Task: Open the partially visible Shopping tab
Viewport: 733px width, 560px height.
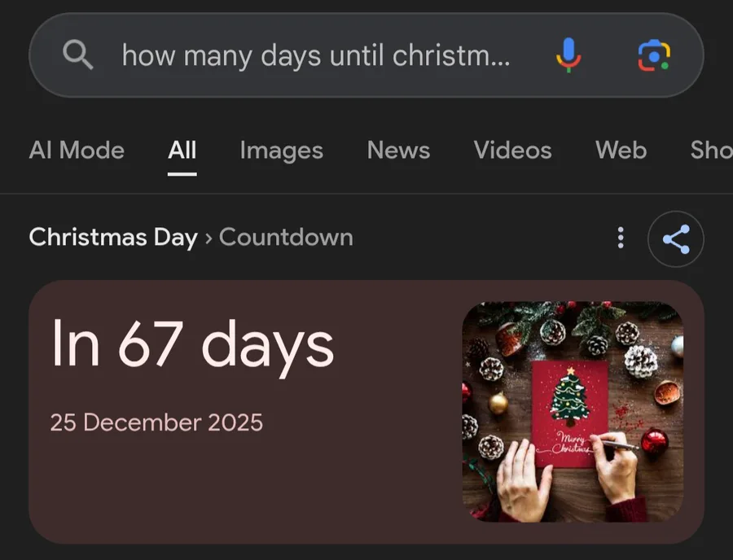Action: click(711, 150)
